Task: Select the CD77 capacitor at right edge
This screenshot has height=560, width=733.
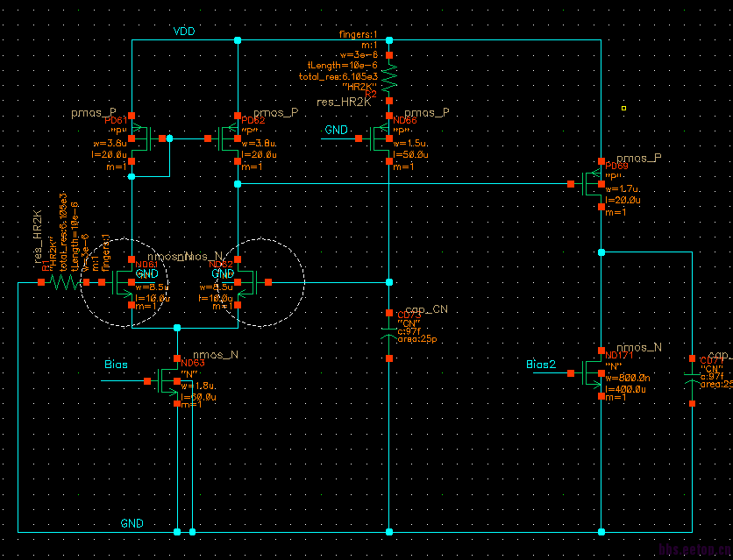Action: 693,380
